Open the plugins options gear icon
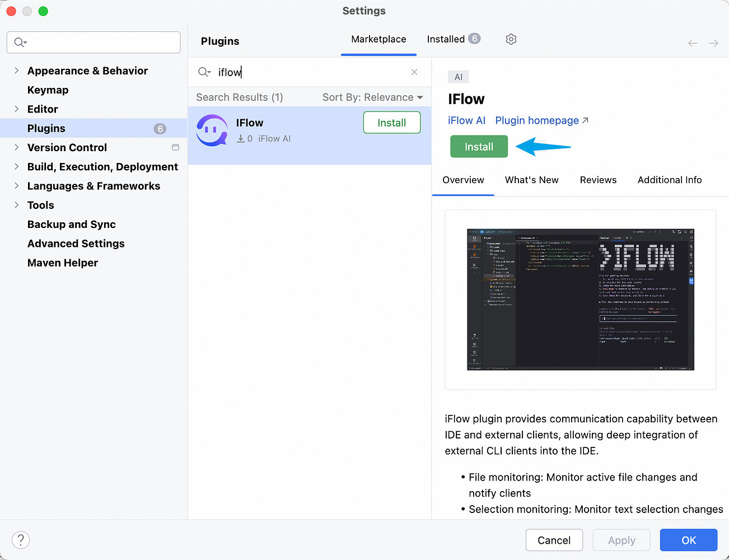This screenshot has height=560, width=729. point(511,39)
